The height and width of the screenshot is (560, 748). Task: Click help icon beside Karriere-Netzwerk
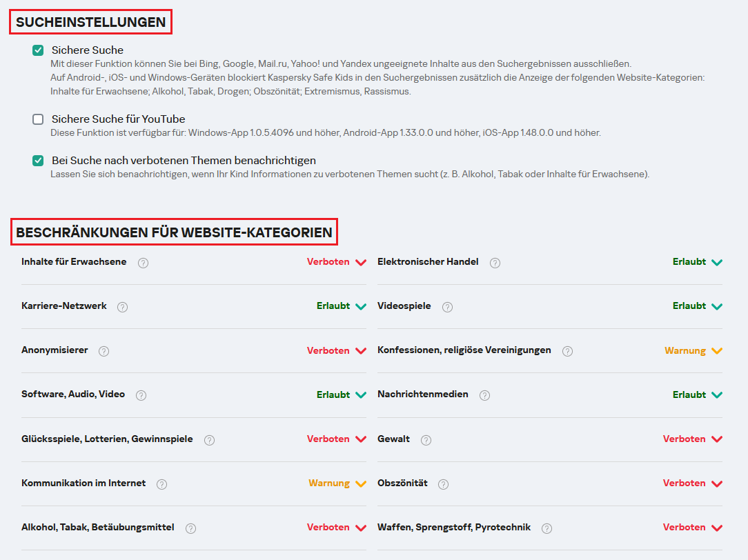coord(122,307)
